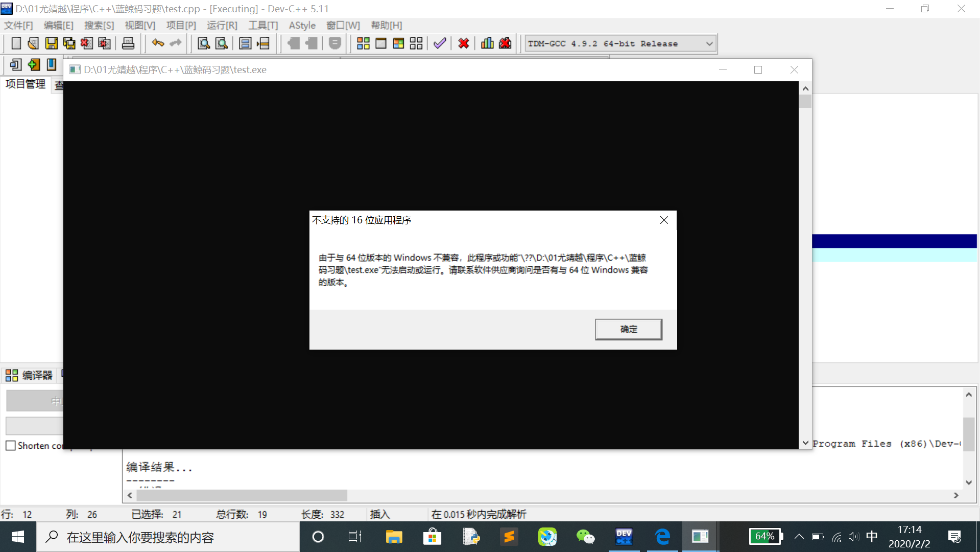Open the 文件[F] menu

tap(18, 25)
